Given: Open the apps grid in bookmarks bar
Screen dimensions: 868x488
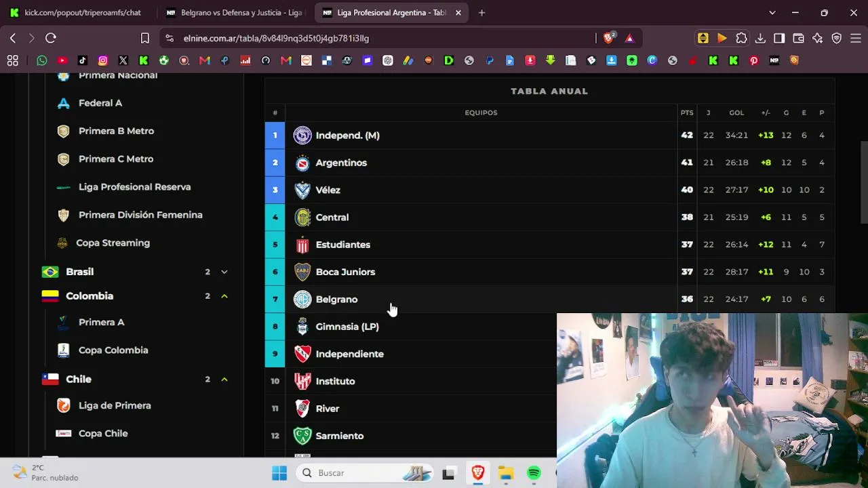Looking at the screenshot, I should [13, 60].
